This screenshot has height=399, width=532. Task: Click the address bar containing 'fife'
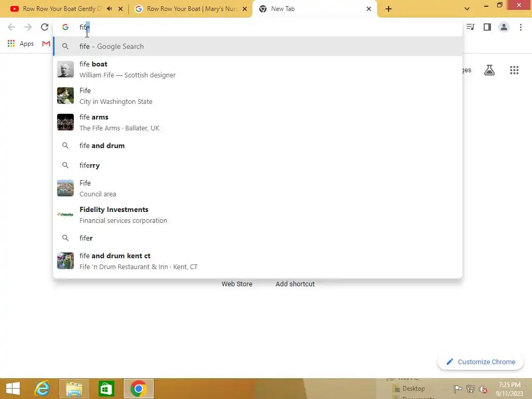pos(258,27)
